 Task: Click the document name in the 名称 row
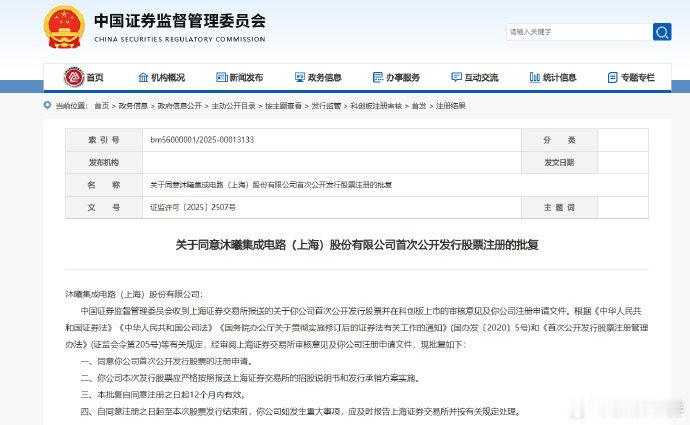[271, 185]
